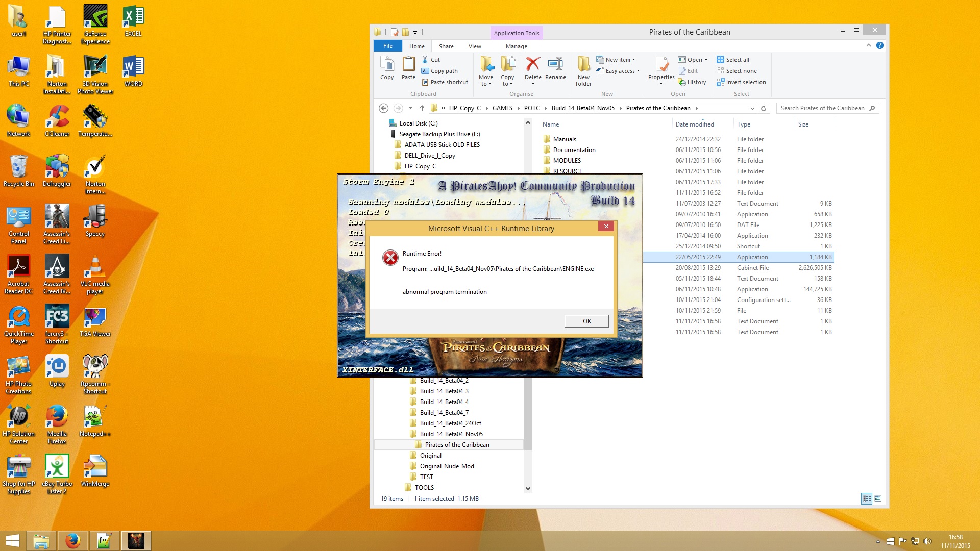Click the Search Pirates of the Caribbean box
Viewport: 980px width, 551px height.
click(x=827, y=108)
